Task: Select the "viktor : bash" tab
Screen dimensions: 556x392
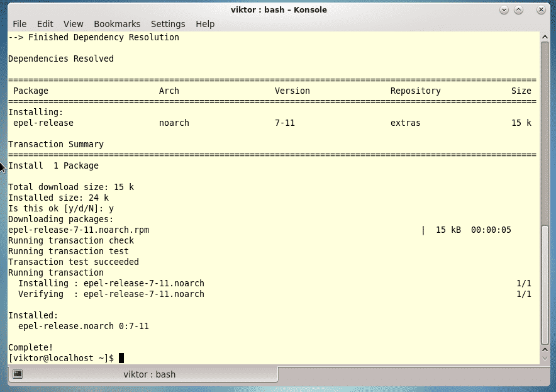Action: click(149, 374)
